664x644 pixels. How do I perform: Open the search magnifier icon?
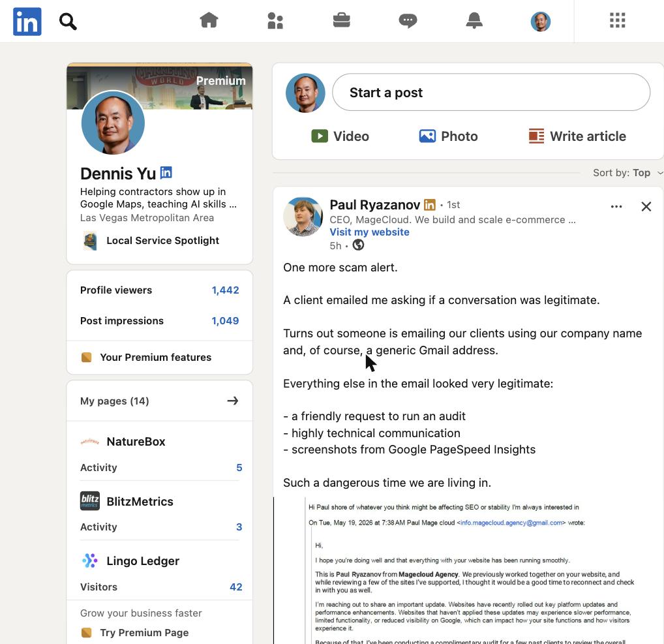(x=68, y=21)
